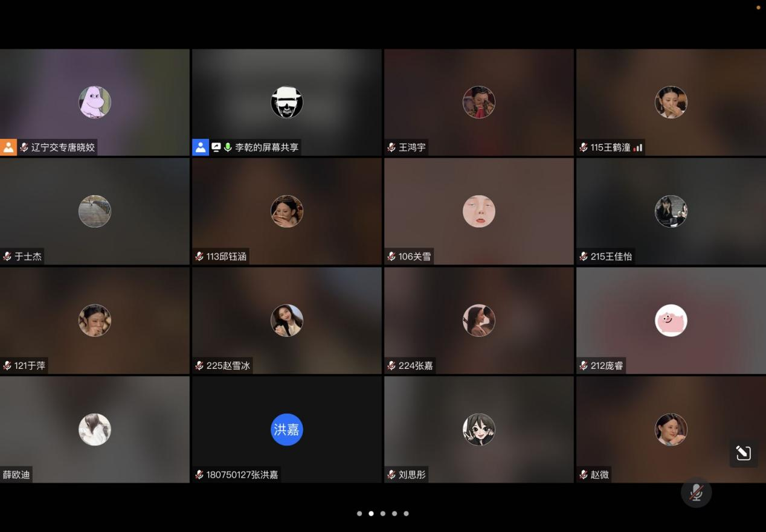
Task: Select the pale face avatar of 106关雪
Action: pyautogui.click(x=479, y=211)
